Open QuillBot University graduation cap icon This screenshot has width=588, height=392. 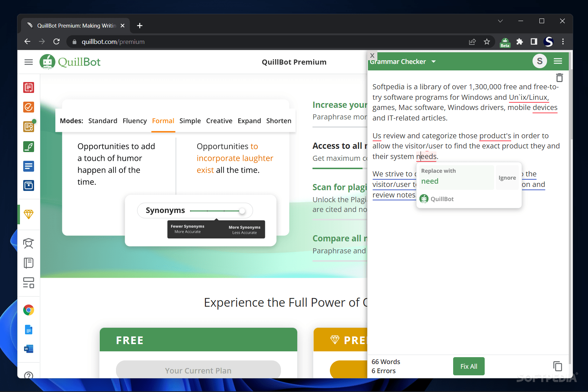29,244
